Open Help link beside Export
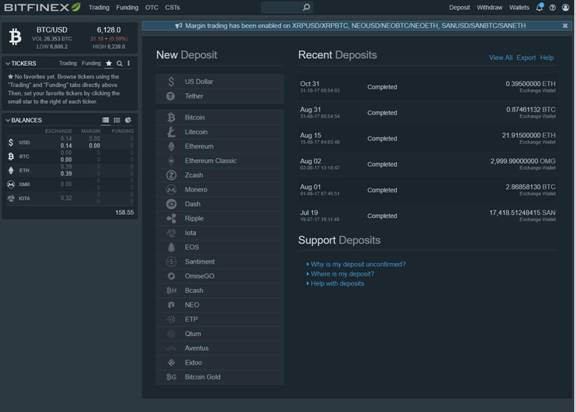Viewport: 576px width, 412px height. [547, 58]
